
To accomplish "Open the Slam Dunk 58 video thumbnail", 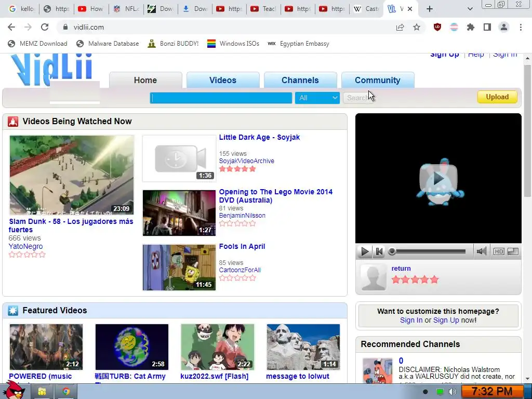I will (x=72, y=175).
